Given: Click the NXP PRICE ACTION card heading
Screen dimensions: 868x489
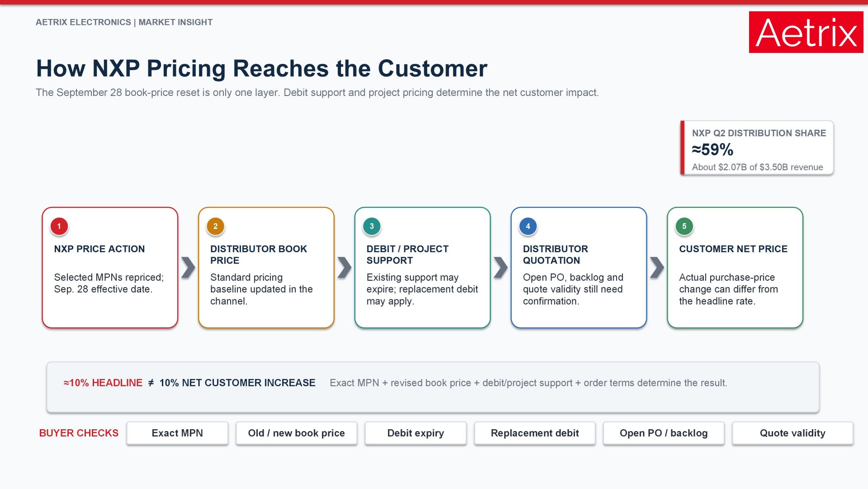Looking at the screenshot, I should [x=100, y=249].
